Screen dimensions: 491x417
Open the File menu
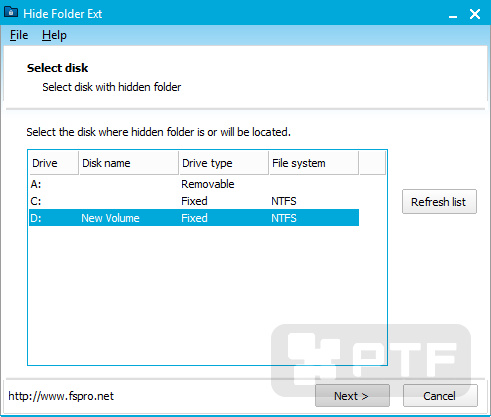coord(19,35)
